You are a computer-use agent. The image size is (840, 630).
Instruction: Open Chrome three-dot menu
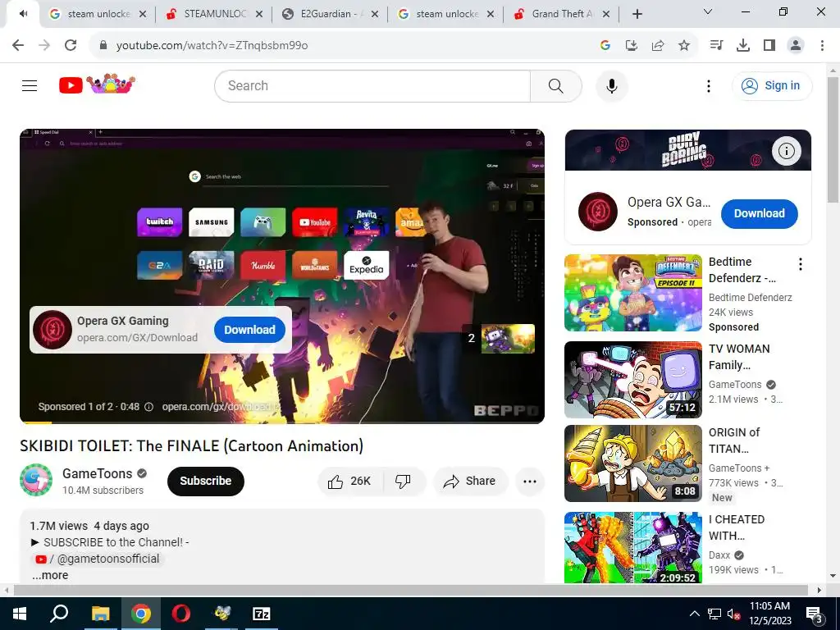click(822, 45)
